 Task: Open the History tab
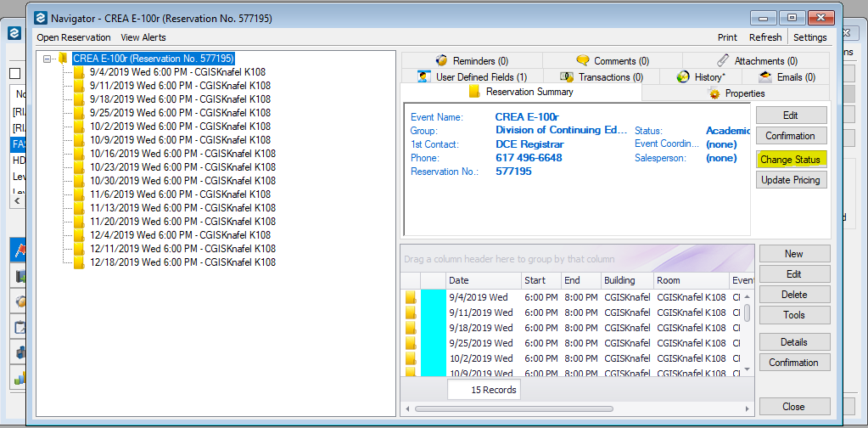click(x=700, y=77)
